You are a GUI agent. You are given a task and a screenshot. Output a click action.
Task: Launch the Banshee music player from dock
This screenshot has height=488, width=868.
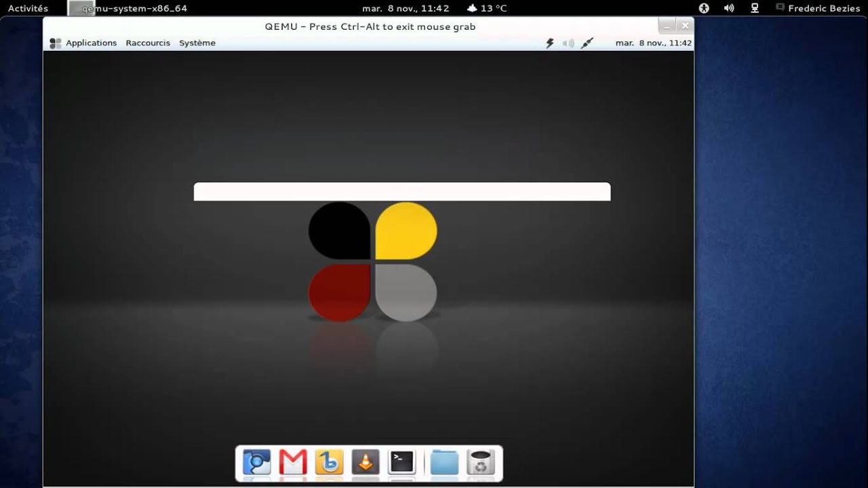tap(330, 462)
